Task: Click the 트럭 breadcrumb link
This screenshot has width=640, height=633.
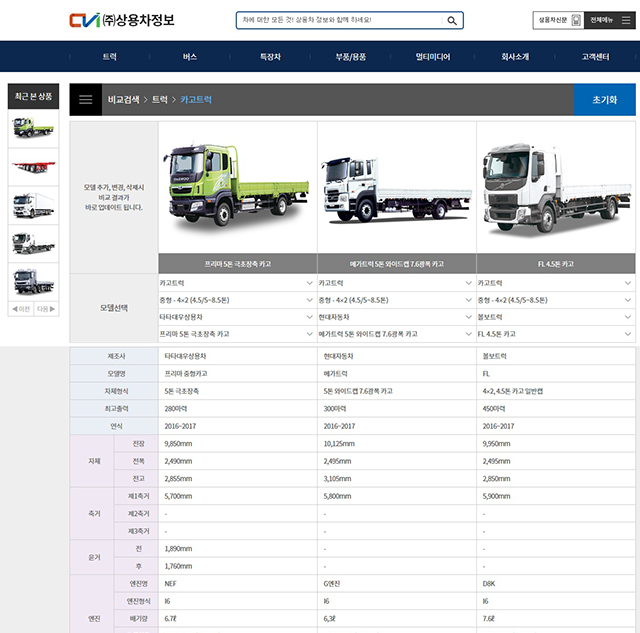Action: pyautogui.click(x=160, y=100)
